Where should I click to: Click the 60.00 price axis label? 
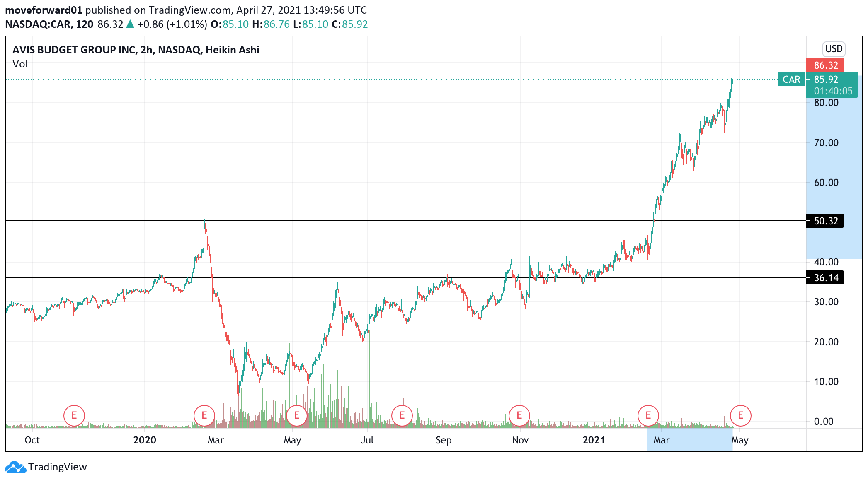(826, 183)
